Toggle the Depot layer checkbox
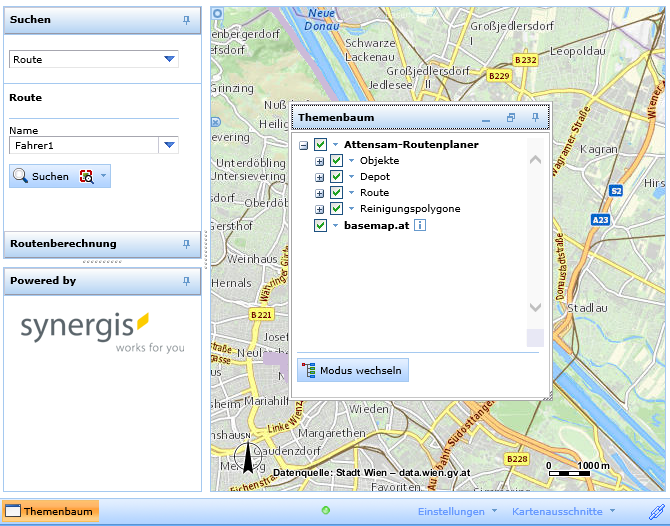Image resolution: width=670 pixels, height=526 pixels. tap(337, 177)
